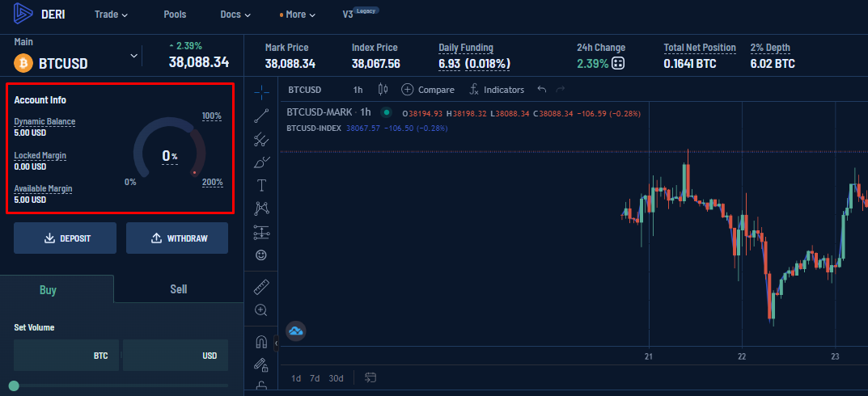Undo the last chart action

541,90
